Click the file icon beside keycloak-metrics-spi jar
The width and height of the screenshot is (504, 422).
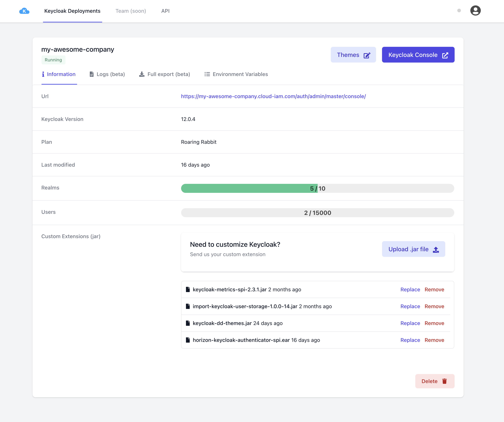click(x=188, y=289)
